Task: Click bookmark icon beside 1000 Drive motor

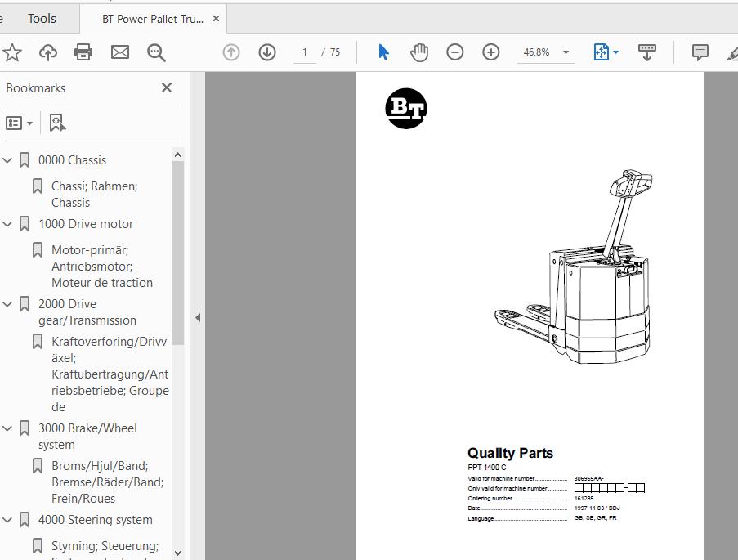Action: pos(25,224)
